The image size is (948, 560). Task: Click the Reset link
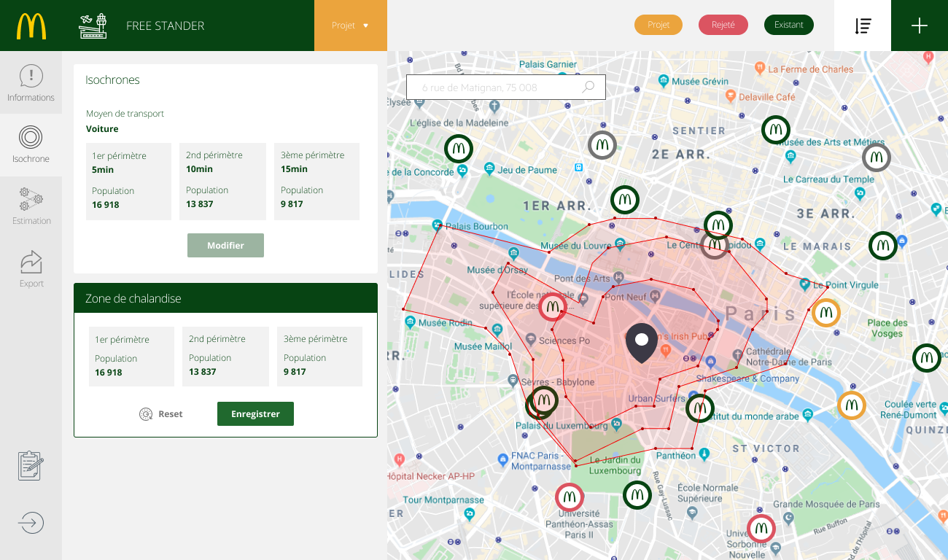tap(161, 414)
